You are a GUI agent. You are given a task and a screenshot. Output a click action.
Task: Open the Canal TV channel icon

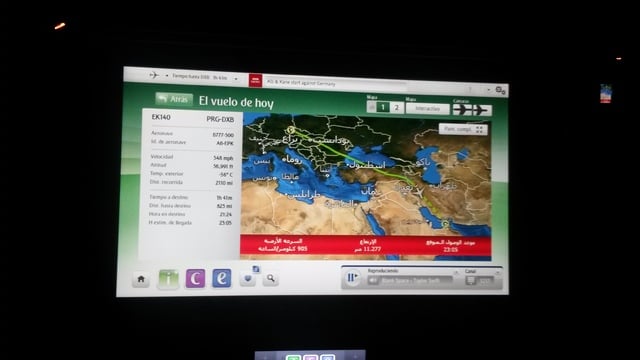[471, 281]
